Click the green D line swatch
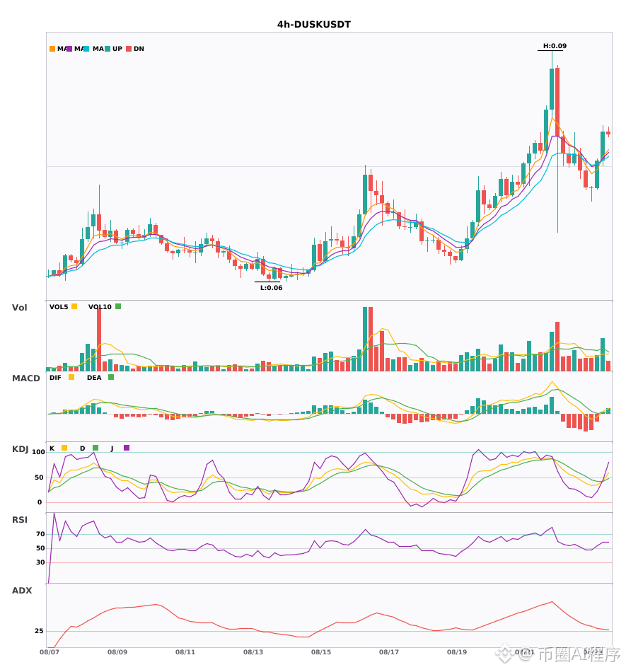Image resolution: width=626 pixels, height=672 pixels. click(x=95, y=448)
